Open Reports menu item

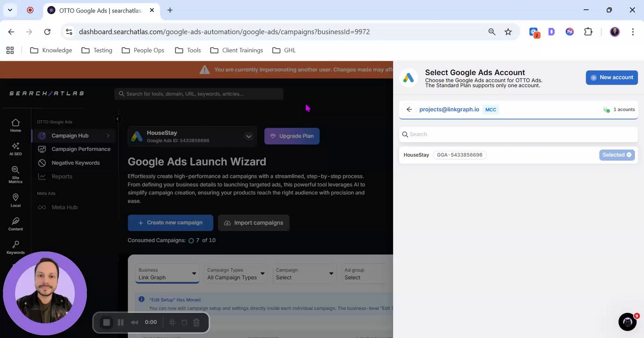(x=55, y=177)
